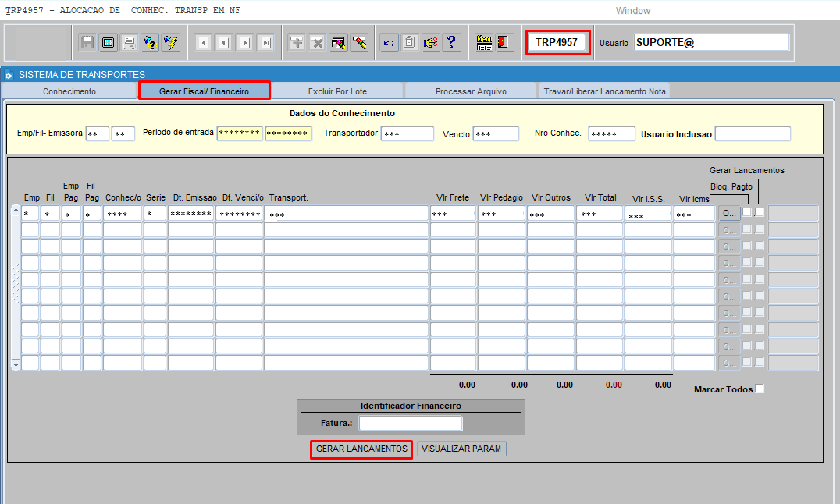Open the Conhecimento tab

click(x=69, y=91)
